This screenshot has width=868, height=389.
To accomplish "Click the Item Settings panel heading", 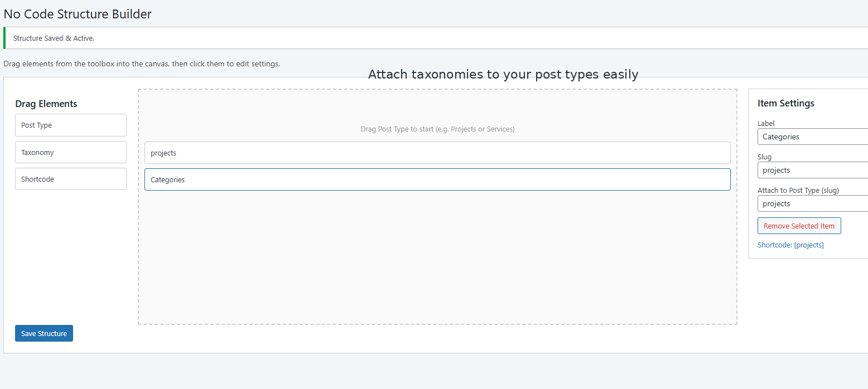I will tap(786, 103).
